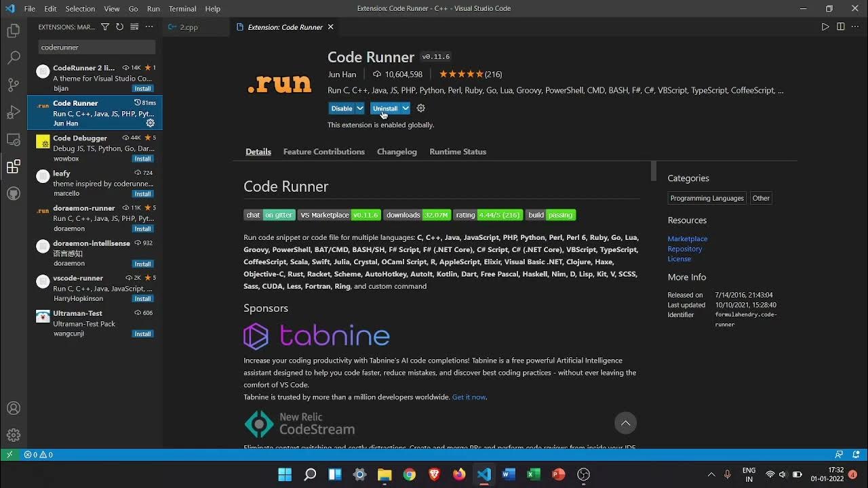
Task: Open extensions Views and More Actions ellipsis
Action: [x=149, y=27]
